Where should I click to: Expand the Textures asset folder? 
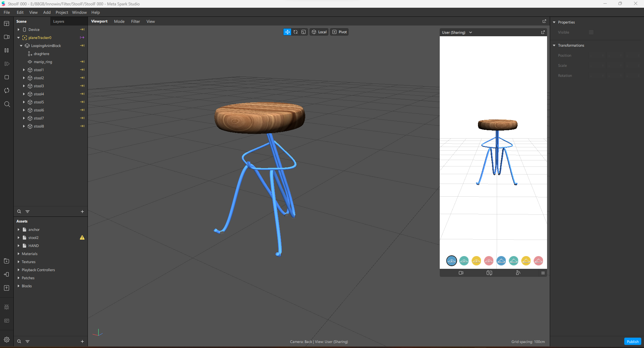pos(18,262)
